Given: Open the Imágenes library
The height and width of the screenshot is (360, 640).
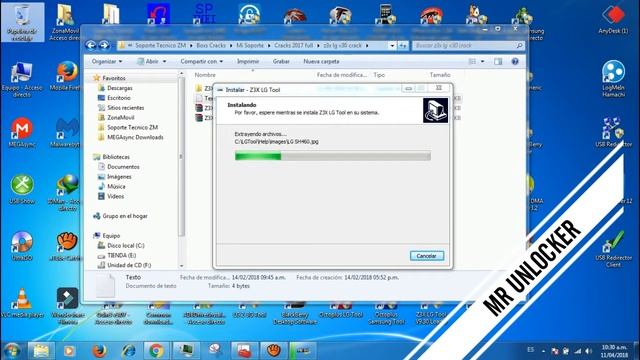Looking at the screenshot, I should point(119,177).
